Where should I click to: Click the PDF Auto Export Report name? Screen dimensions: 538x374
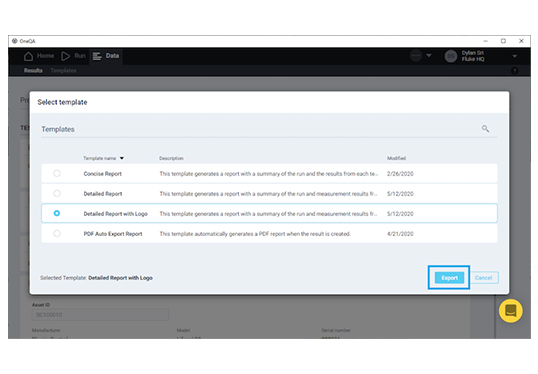coord(113,234)
